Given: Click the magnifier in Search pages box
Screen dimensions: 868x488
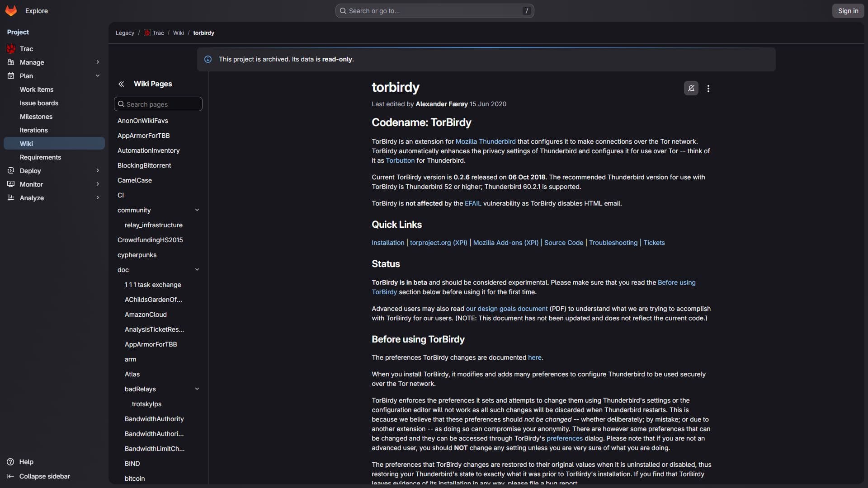Looking at the screenshot, I should [x=121, y=104].
